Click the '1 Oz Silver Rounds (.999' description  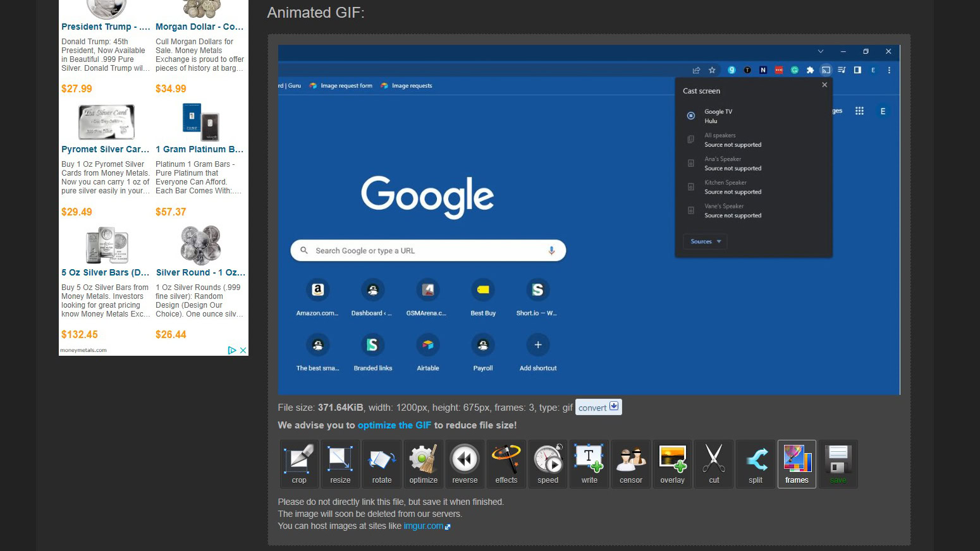(200, 301)
